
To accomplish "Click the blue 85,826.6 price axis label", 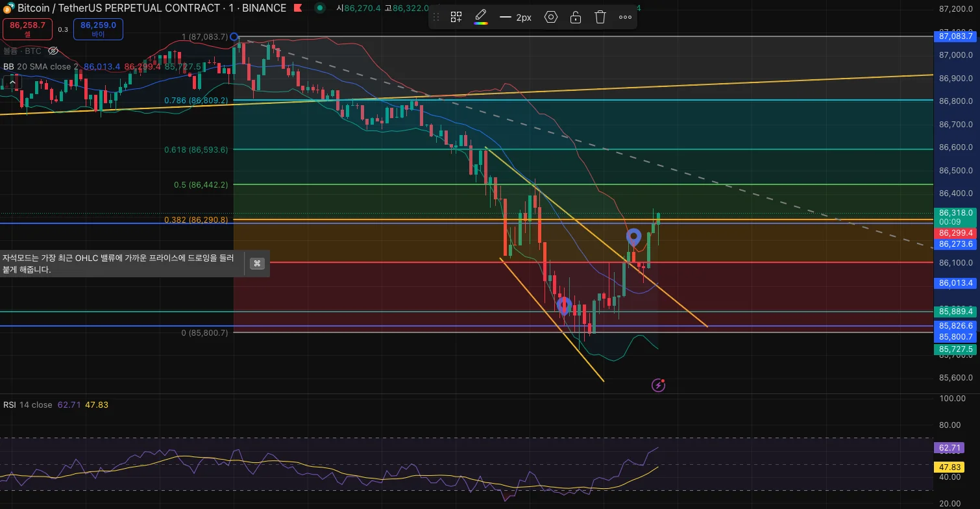I will [x=957, y=326].
